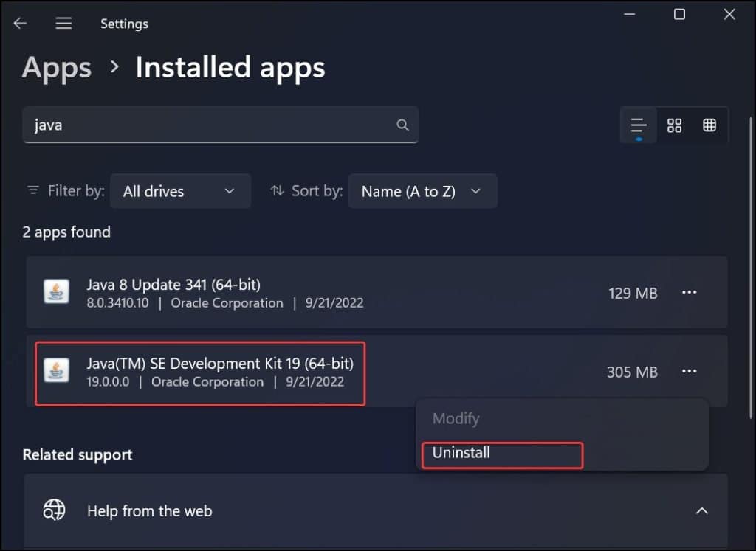
Task: Click the 8.0.3410.10 version text
Action: coord(117,303)
